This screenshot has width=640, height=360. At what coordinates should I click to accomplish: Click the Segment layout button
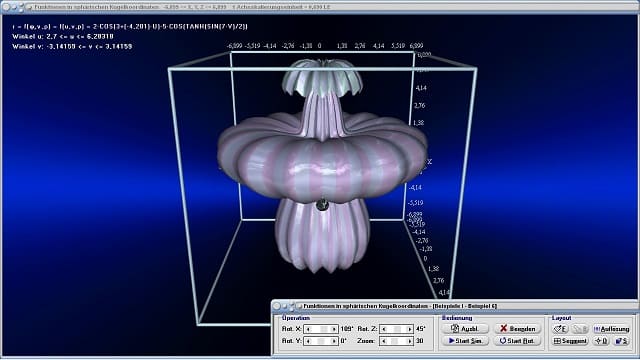[570, 341]
